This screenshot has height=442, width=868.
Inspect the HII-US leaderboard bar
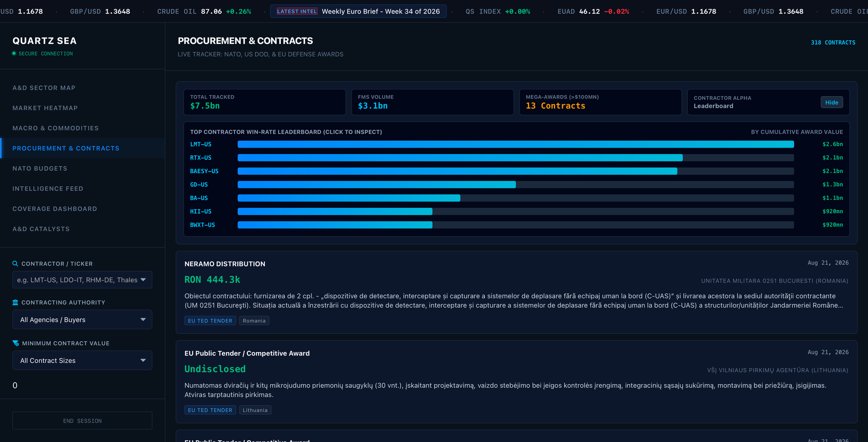(516, 211)
